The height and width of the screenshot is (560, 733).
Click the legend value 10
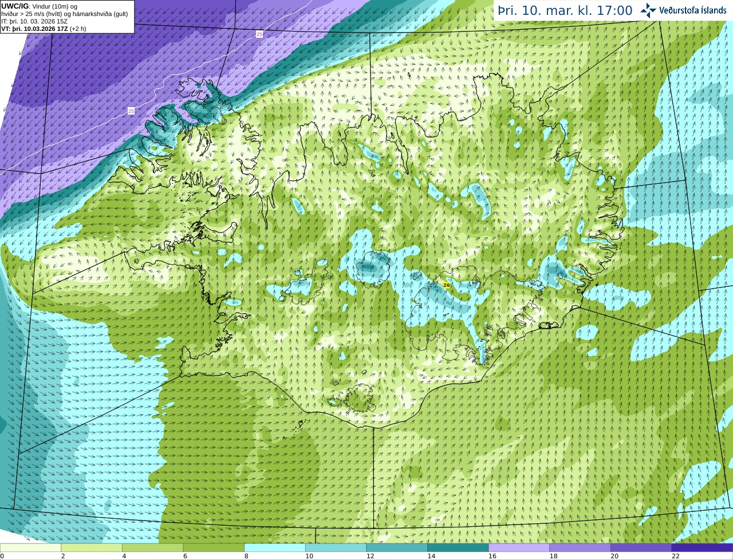coord(309,556)
